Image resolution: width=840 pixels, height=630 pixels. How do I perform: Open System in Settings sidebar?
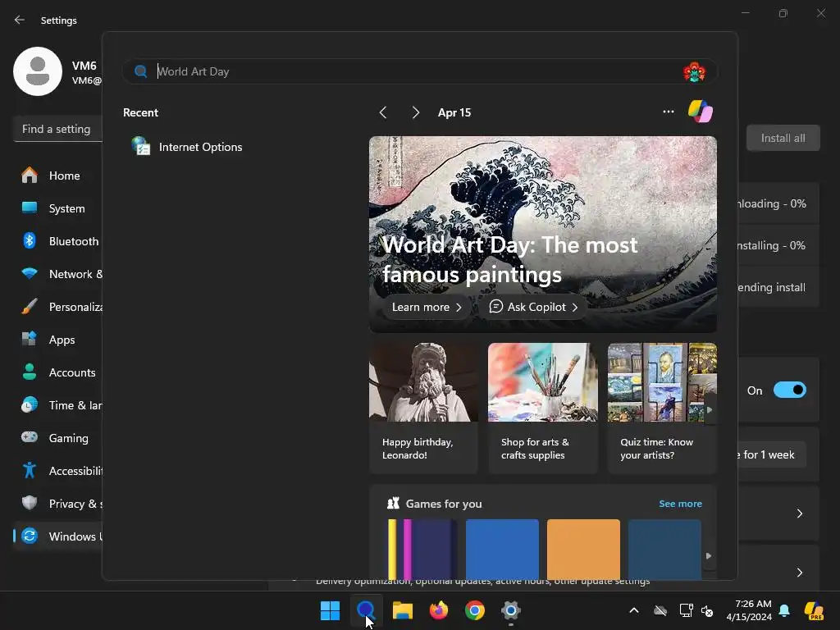(x=58, y=208)
